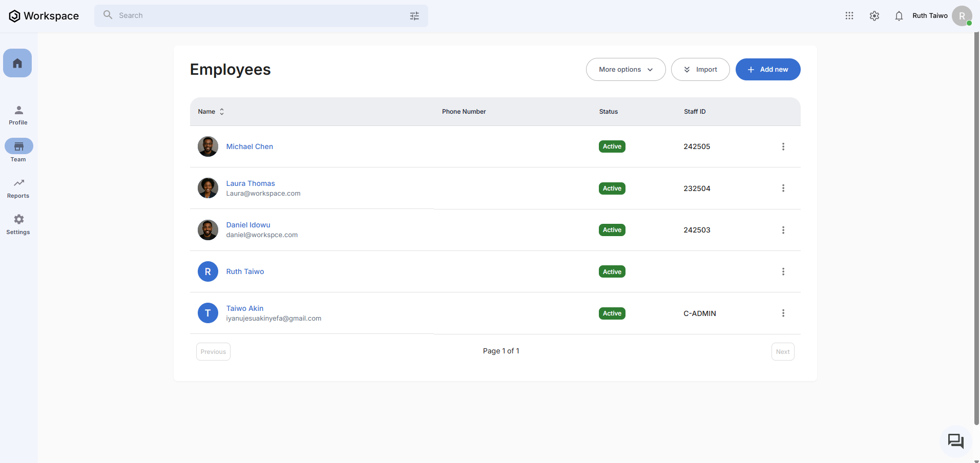Click the home icon in sidebar

tap(17, 63)
